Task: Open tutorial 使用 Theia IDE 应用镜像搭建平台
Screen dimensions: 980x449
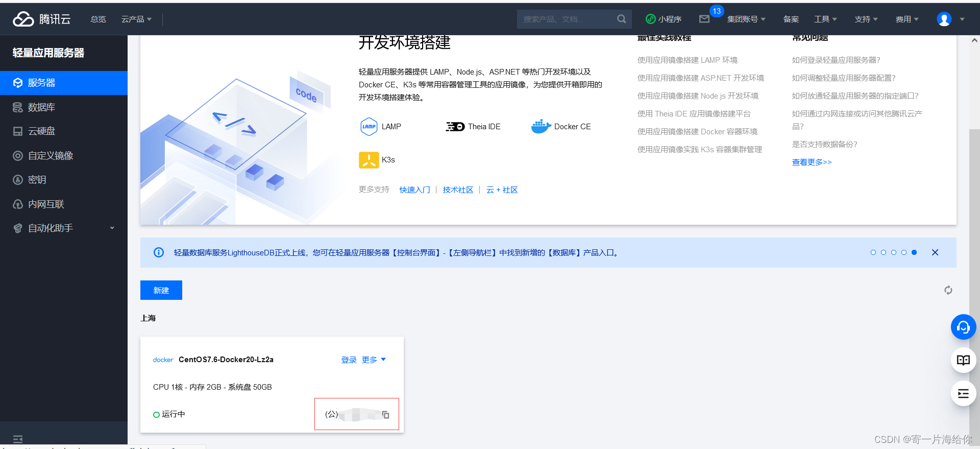Action: click(x=694, y=113)
